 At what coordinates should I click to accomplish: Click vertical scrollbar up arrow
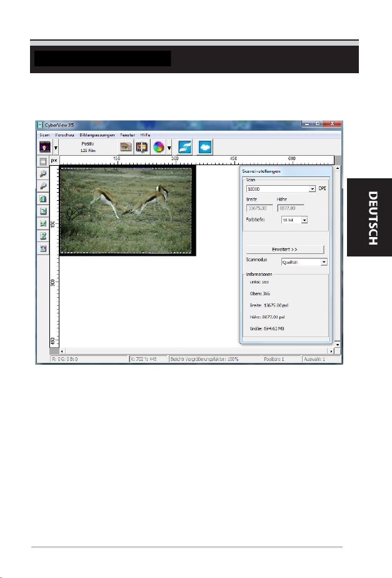click(338, 168)
